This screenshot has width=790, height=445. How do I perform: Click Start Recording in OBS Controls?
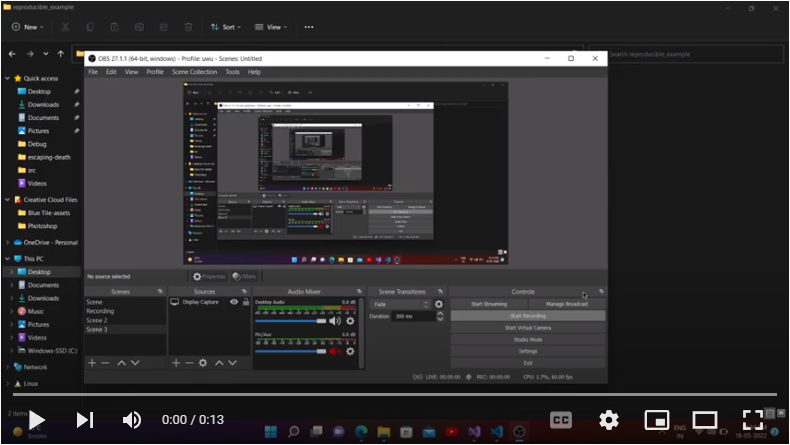pos(528,316)
